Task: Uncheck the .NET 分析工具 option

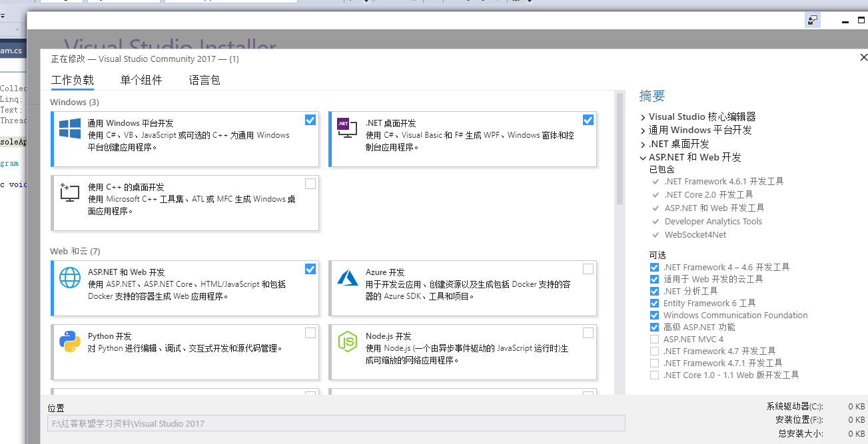Action: tap(654, 291)
